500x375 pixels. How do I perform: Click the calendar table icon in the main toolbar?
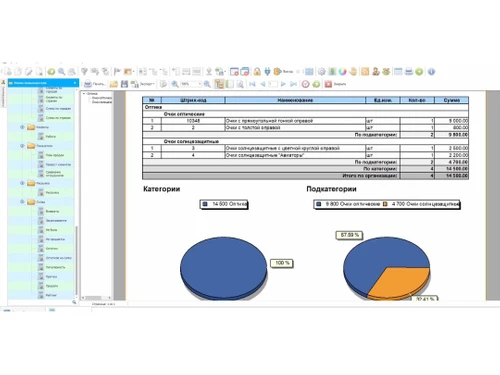pyautogui.click(x=398, y=71)
